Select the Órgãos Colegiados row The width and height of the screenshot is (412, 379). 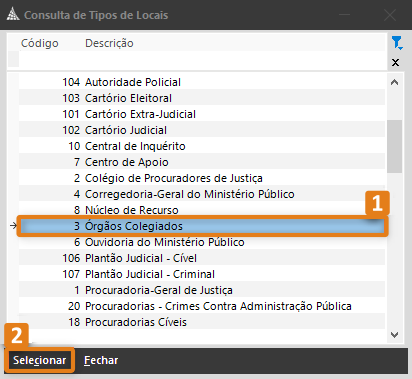pos(202,226)
